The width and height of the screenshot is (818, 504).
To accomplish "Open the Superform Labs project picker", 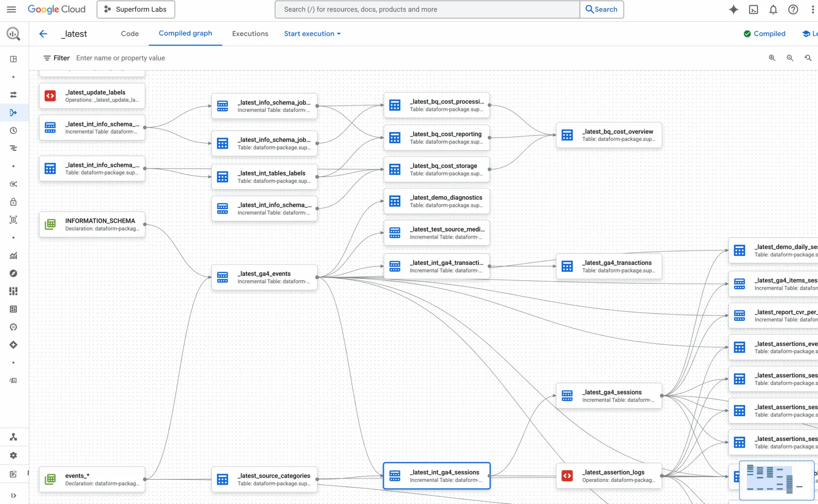I will coord(135,9).
